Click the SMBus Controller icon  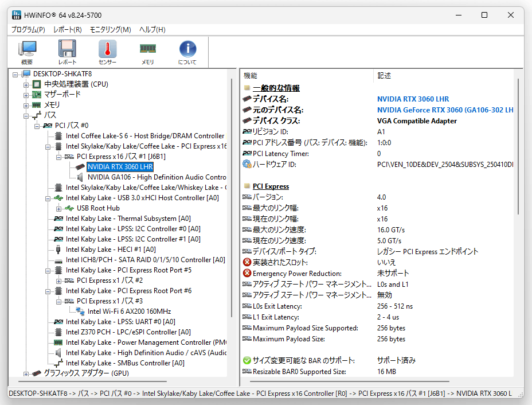58,363
